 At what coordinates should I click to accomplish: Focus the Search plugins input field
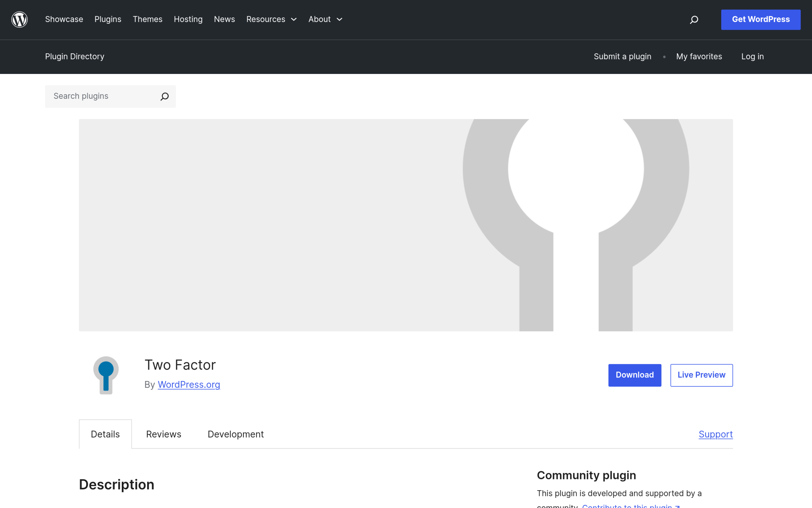point(110,97)
